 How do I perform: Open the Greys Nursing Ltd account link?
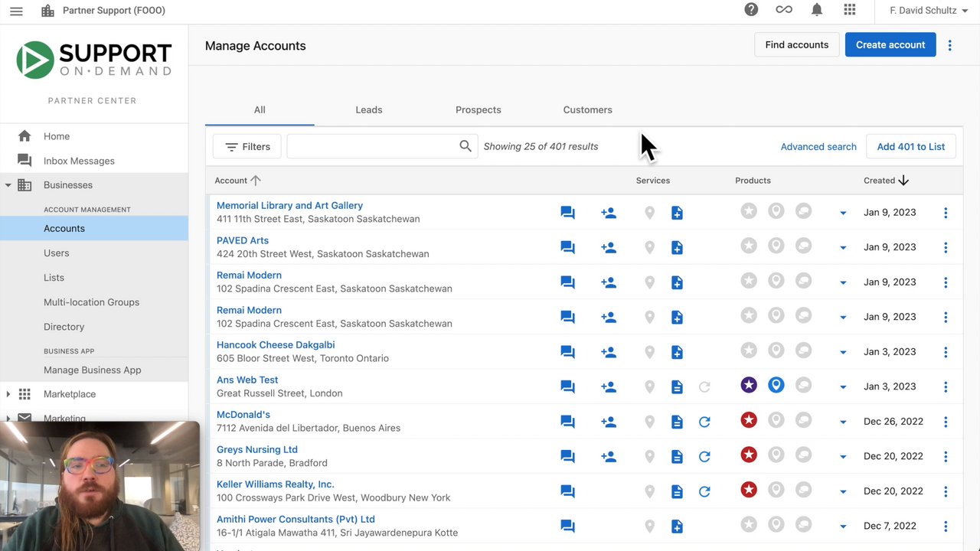tap(257, 450)
